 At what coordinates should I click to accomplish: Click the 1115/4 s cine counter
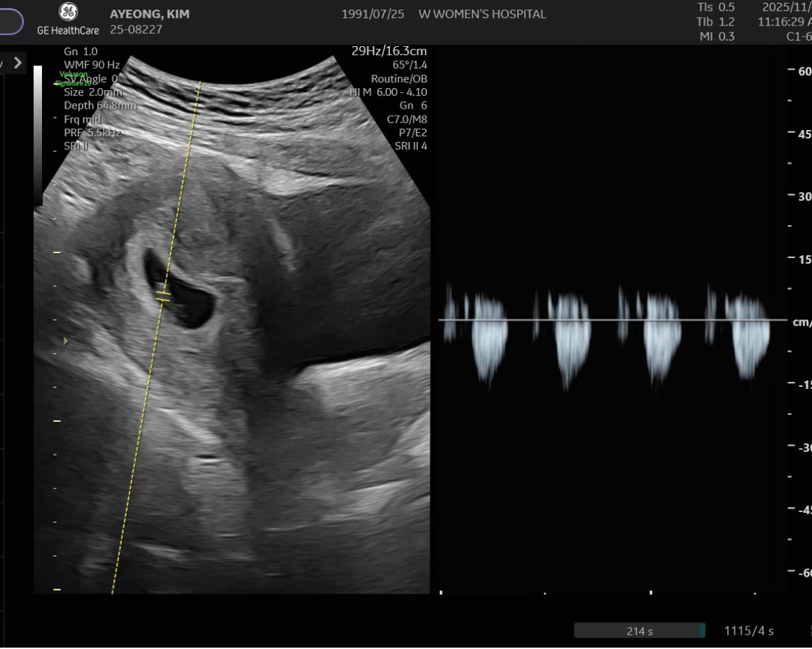[x=749, y=631]
